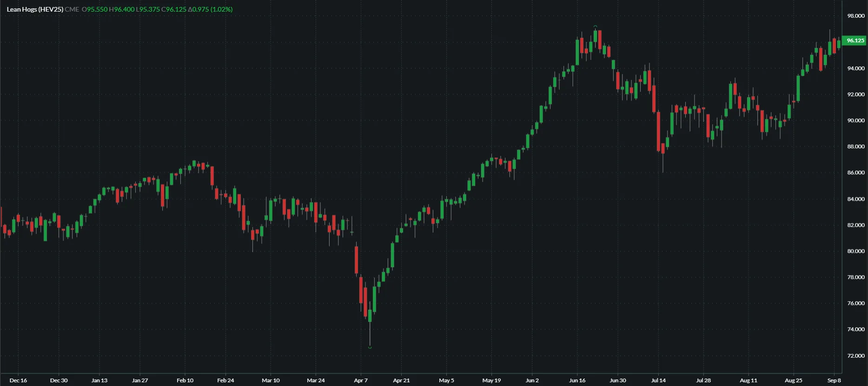Click the Aug 25 label on time axis
Screen dimensions: 868x386
click(794, 380)
